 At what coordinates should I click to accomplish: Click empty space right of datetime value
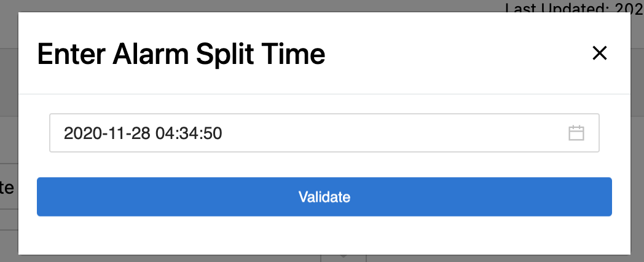390,133
